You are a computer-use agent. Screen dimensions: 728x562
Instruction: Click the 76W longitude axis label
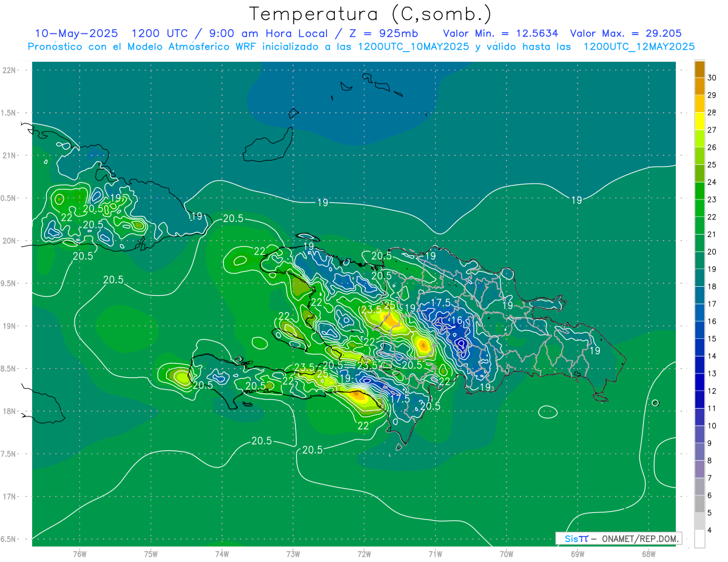point(79,554)
